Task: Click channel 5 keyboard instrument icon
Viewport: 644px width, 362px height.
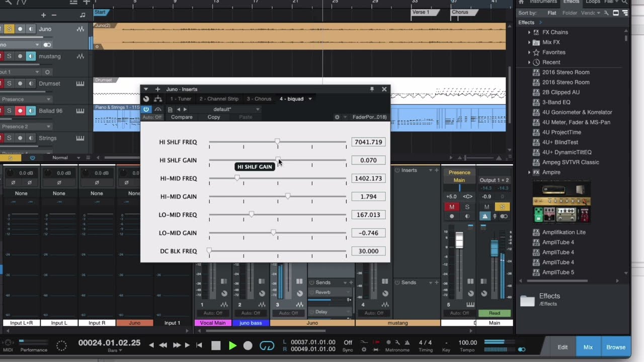Action: 470,305
